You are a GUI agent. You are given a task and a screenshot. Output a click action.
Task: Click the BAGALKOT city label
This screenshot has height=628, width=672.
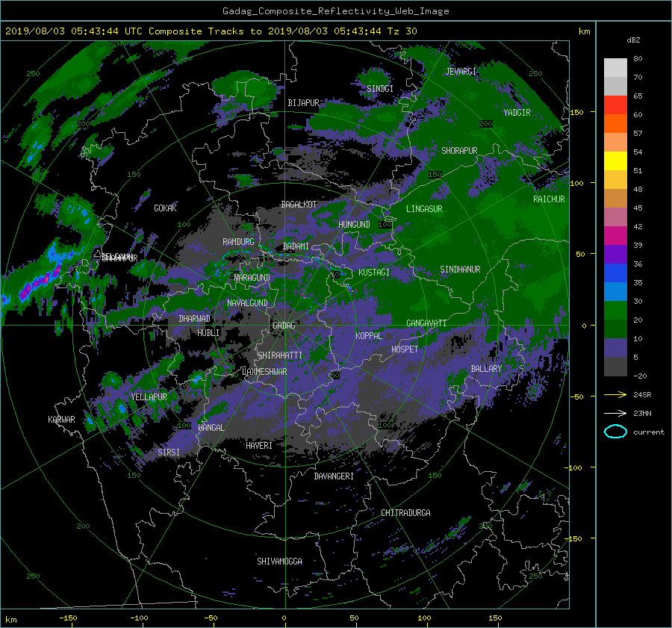click(x=299, y=205)
